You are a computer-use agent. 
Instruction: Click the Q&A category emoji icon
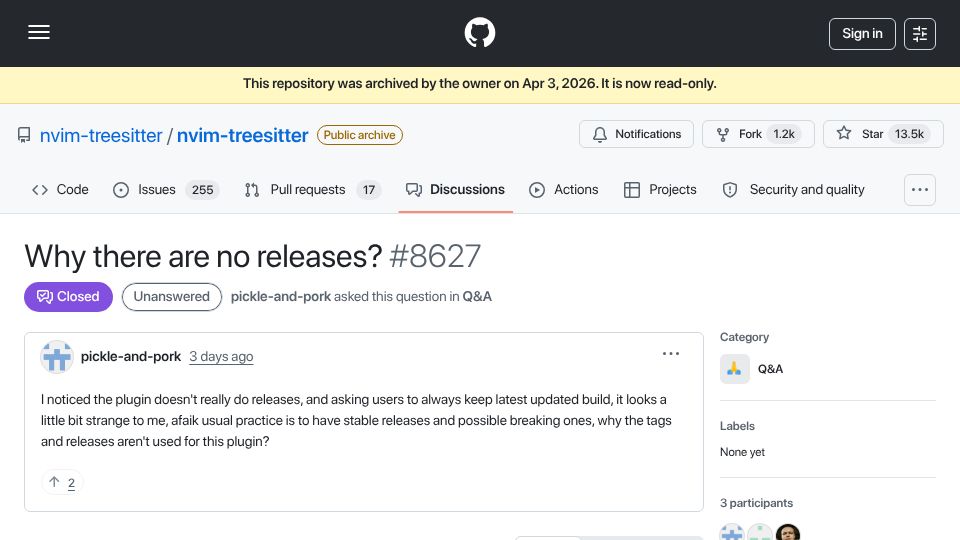[735, 369]
